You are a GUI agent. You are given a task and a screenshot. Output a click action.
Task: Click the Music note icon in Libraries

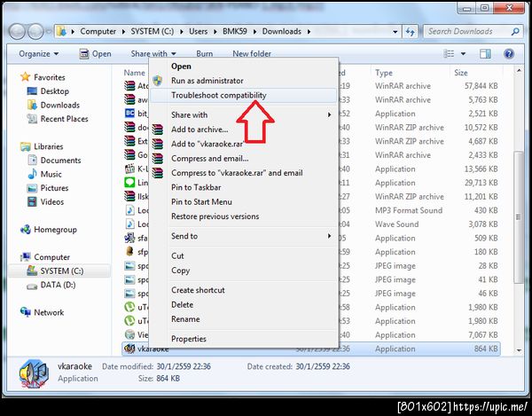[32, 174]
